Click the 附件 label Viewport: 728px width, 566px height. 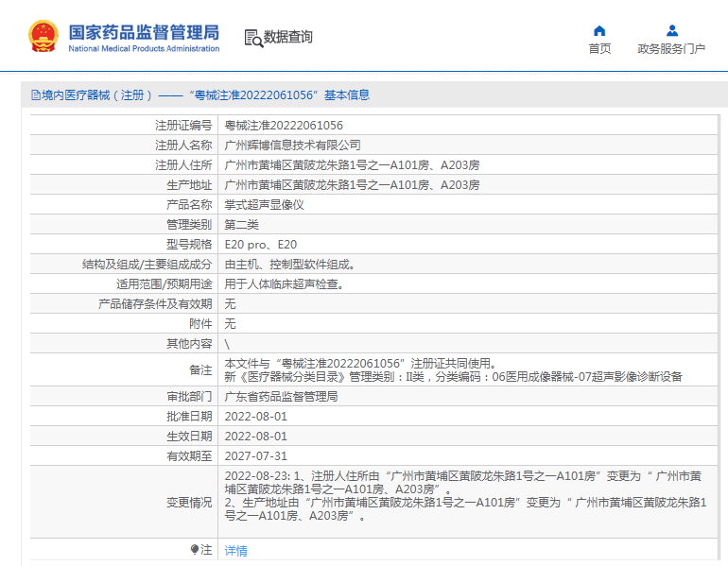tap(200, 324)
